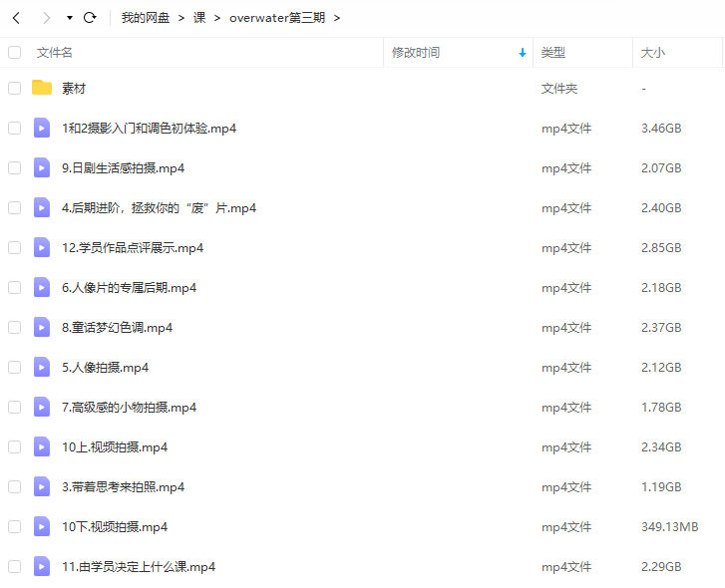The image size is (725, 588).
Task: Sort by 文件名 column header
Action: pos(55,52)
